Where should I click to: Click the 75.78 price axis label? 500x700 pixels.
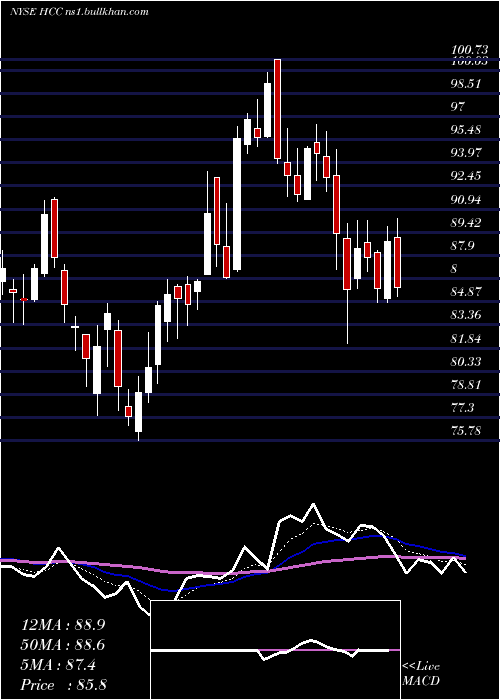[x=466, y=431]
